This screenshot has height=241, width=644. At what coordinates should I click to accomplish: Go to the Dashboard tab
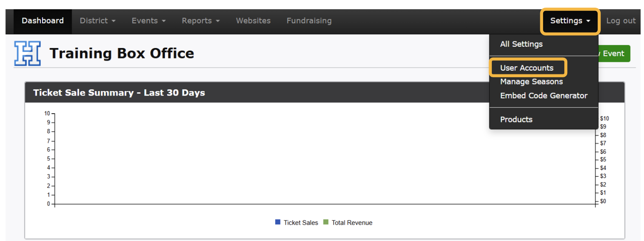pos(43,21)
